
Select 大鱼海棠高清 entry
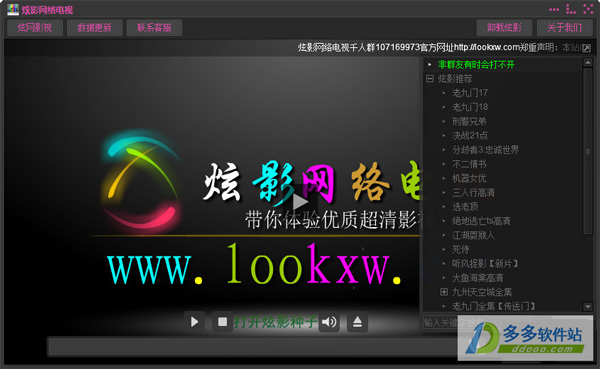click(478, 278)
